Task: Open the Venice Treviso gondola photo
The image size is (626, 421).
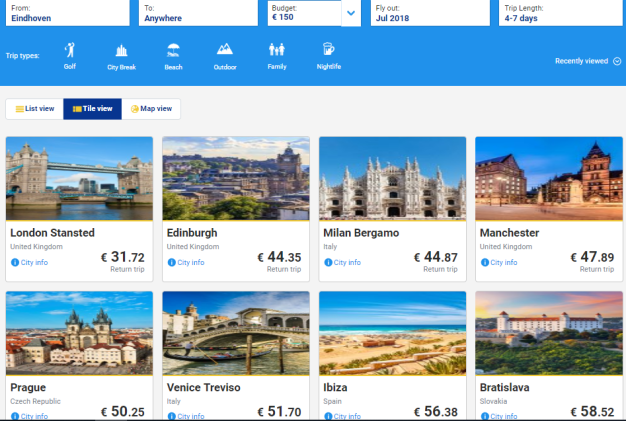Action: tap(236, 333)
